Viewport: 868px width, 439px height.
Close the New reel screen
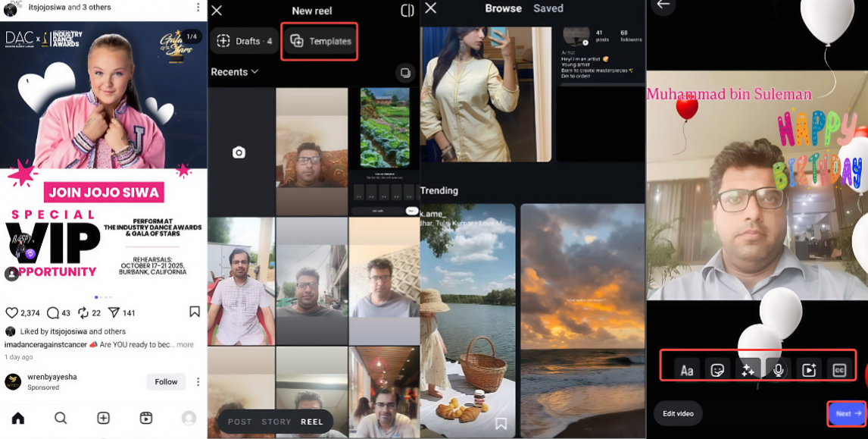coord(217,11)
